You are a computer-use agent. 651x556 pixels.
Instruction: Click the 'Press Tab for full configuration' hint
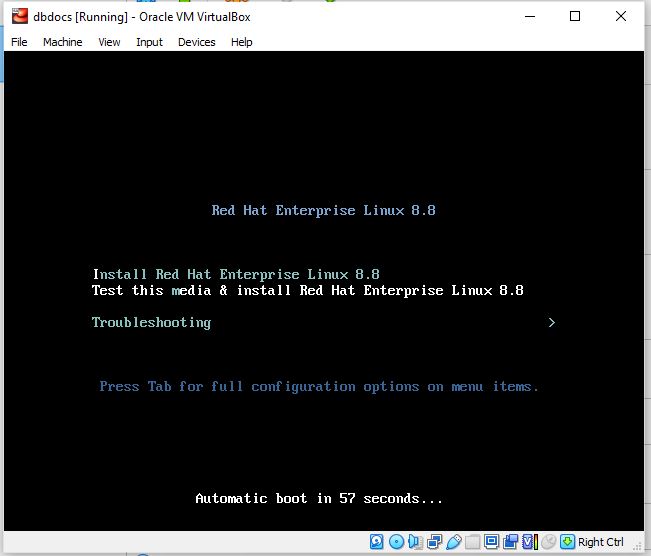319,387
